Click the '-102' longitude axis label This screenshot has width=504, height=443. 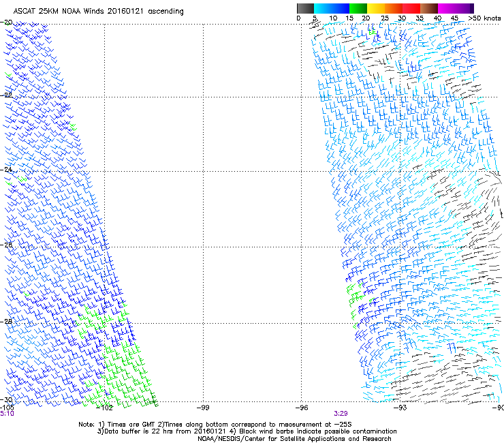(105, 408)
